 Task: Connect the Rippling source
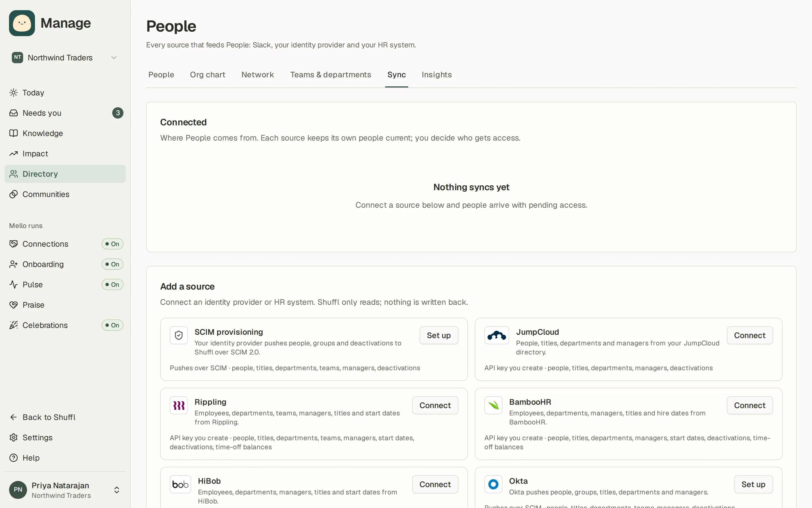point(435,406)
